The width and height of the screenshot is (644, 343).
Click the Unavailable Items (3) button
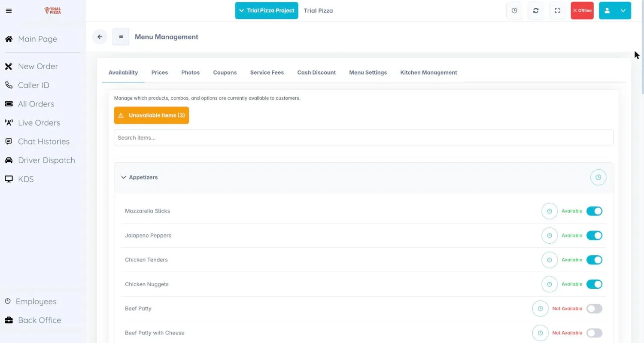[152, 115]
